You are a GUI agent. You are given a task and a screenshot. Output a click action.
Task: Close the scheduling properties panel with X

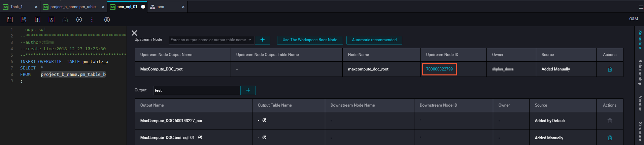134,33
